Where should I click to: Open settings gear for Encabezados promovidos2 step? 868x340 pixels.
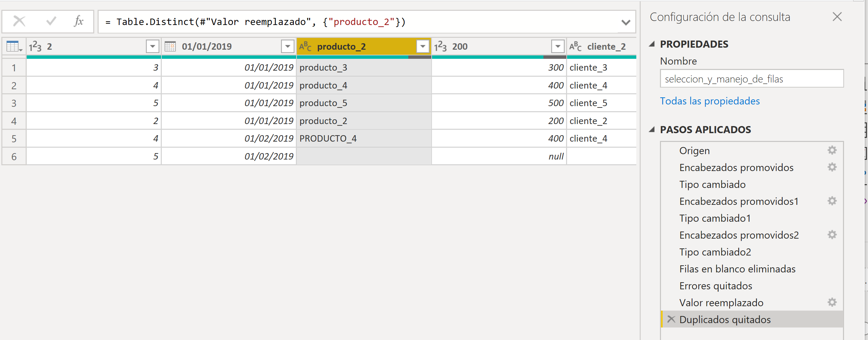(832, 235)
